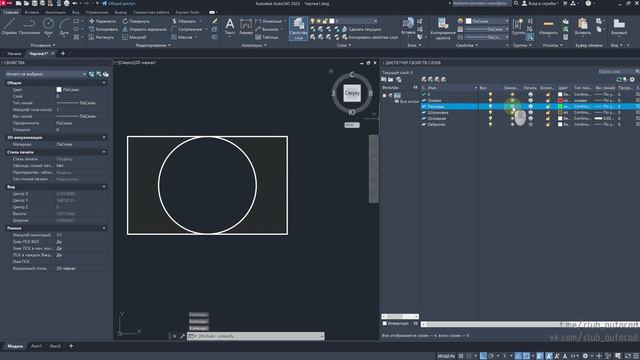This screenshot has height=360, width=640.
Task: Open the View (Вид) ribbon tab
Action: point(76,12)
